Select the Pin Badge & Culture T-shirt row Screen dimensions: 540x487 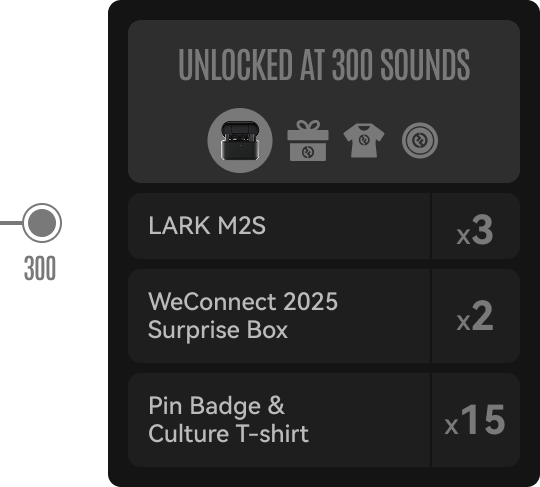pos(324,420)
